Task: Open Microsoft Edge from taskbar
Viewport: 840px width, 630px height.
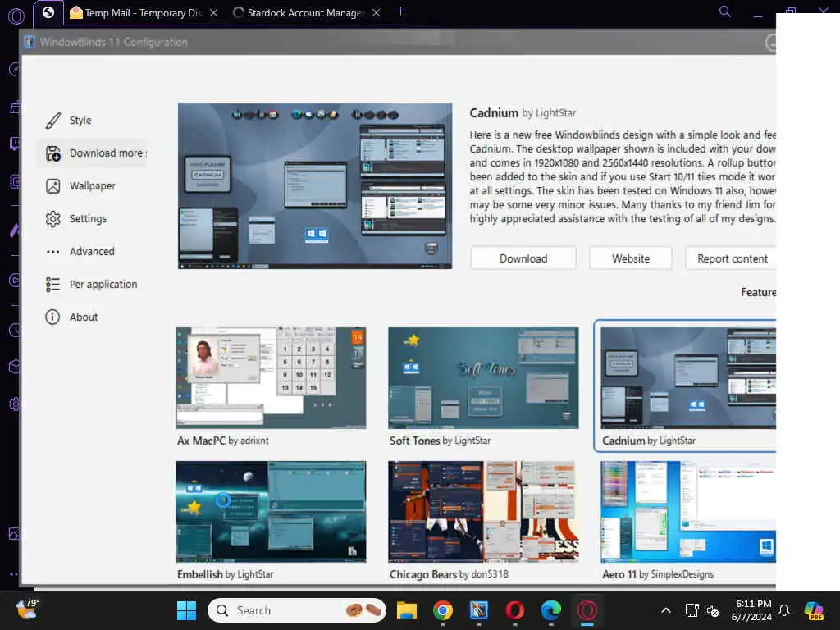Action: 550,610
